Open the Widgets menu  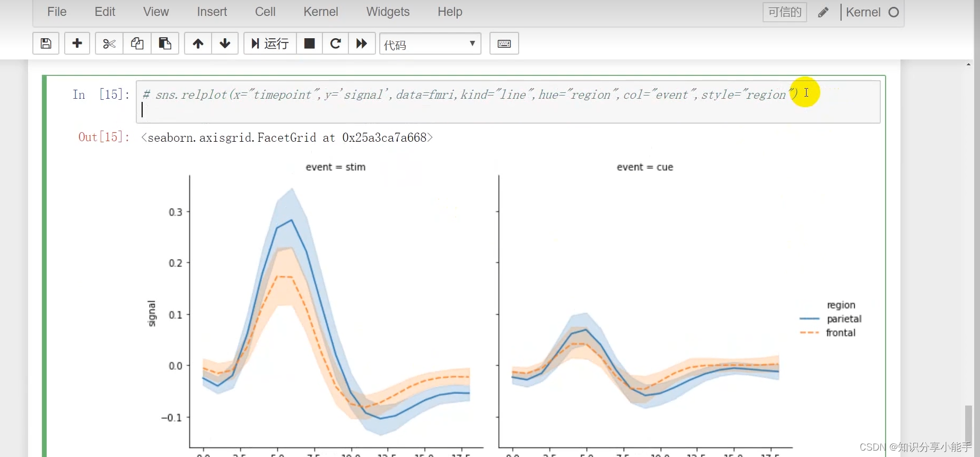click(388, 12)
